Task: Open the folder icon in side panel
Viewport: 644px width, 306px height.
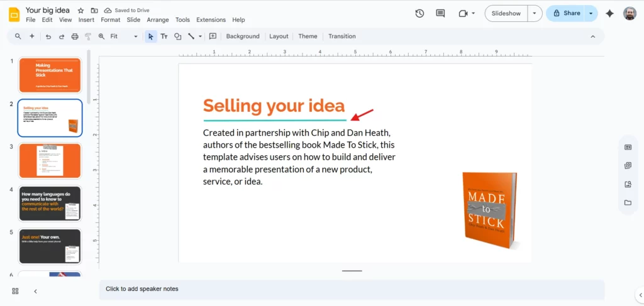Action: coord(628,202)
